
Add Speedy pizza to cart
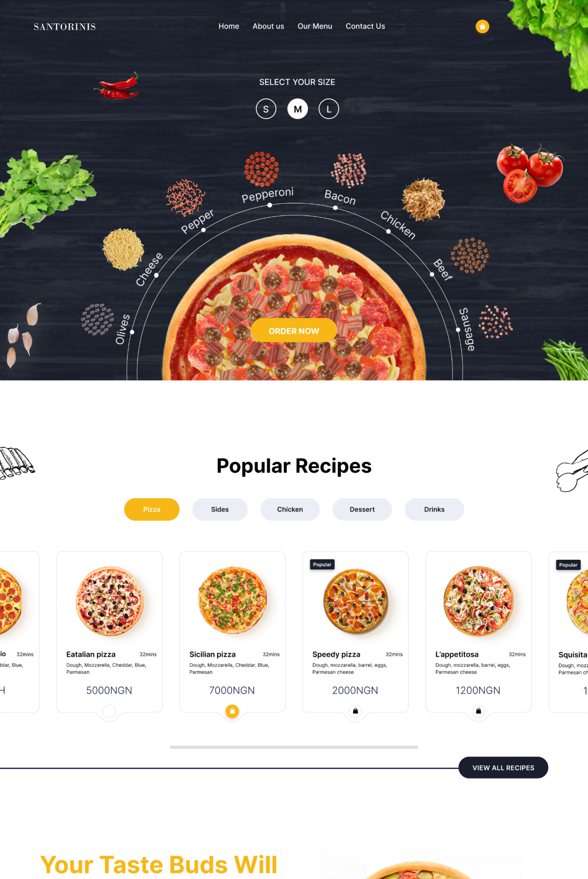[355, 711]
